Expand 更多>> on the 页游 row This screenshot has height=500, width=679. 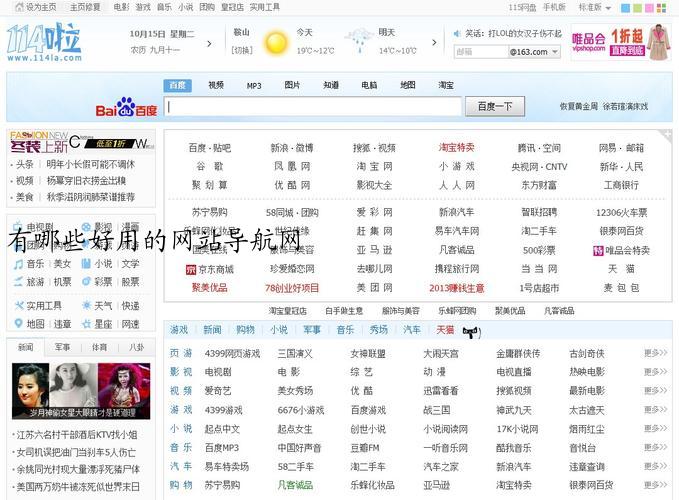pos(655,353)
